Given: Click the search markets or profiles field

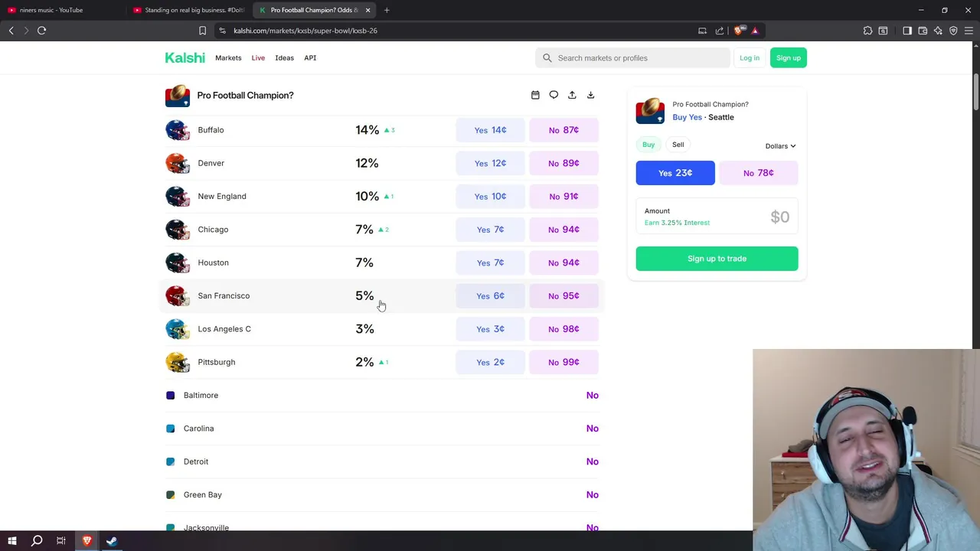Looking at the screenshot, I should tap(632, 58).
